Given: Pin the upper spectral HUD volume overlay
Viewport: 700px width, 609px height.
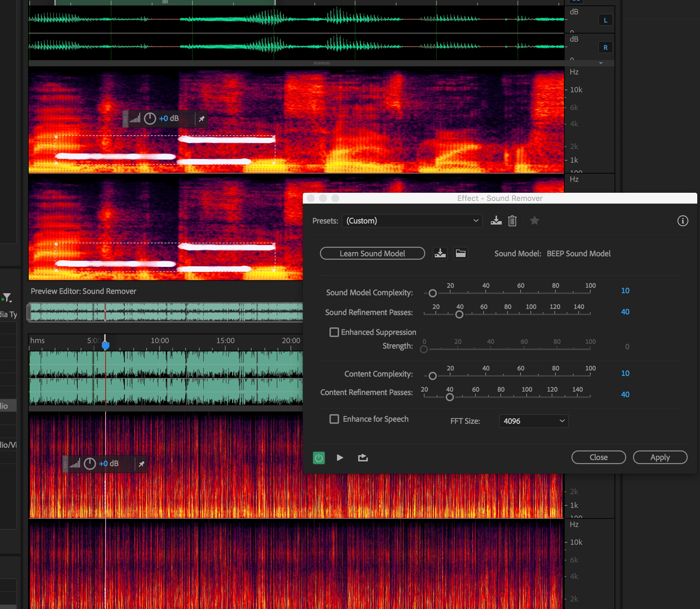Looking at the screenshot, I should 202,119.
